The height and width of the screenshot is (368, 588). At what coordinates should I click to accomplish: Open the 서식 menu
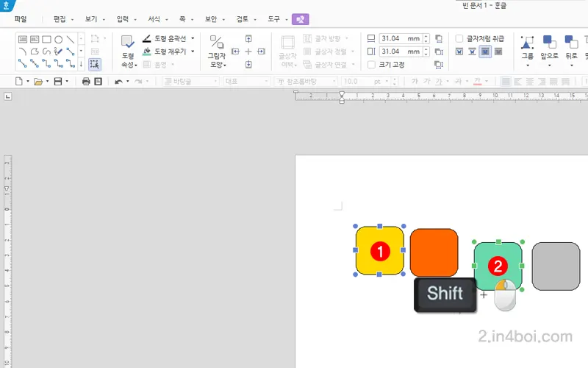pyautogui.click(x=154, y=19)
